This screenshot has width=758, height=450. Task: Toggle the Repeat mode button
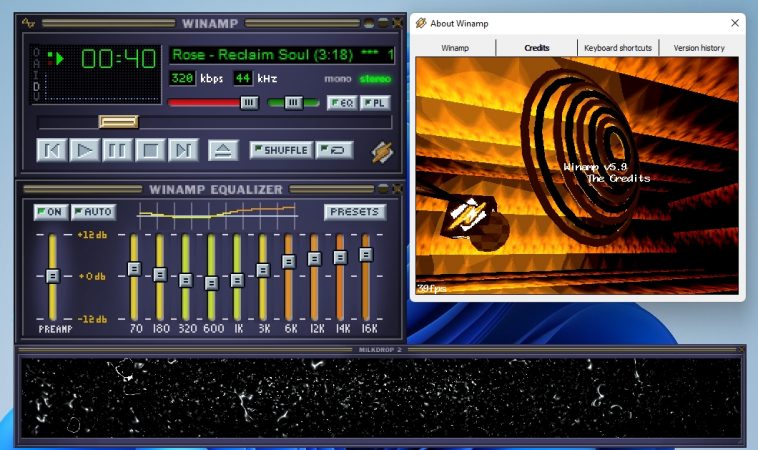pos(334,150)
